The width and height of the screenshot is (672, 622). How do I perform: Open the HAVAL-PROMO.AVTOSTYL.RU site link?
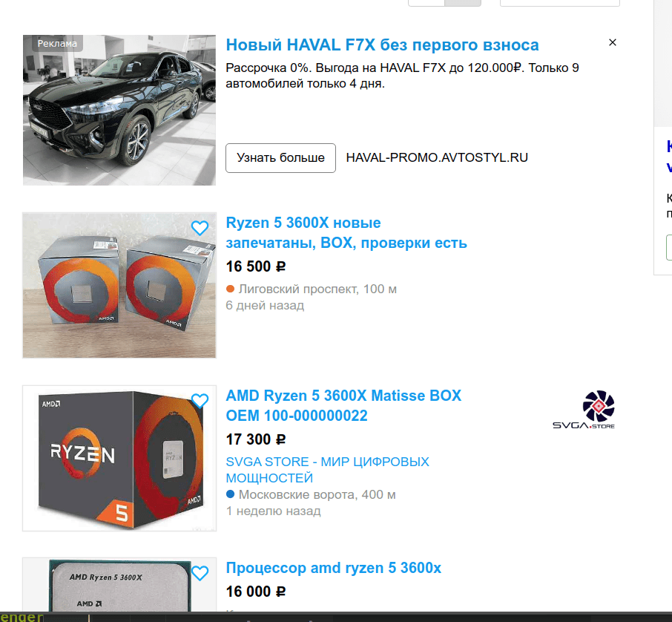point(437,158)
